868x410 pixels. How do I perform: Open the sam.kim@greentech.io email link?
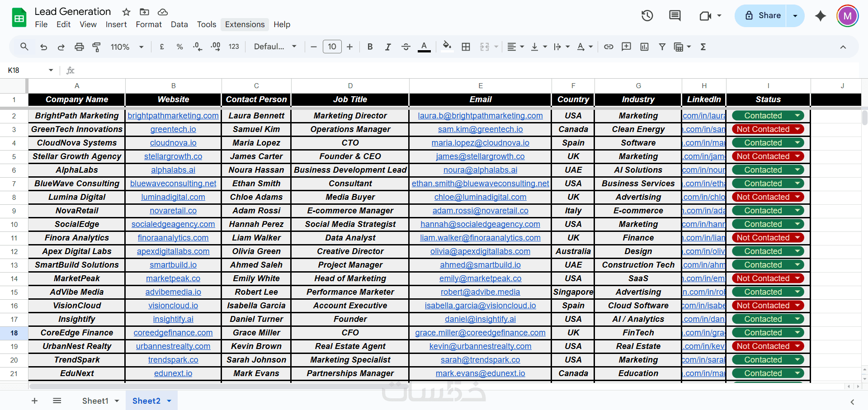coord(480,129)
